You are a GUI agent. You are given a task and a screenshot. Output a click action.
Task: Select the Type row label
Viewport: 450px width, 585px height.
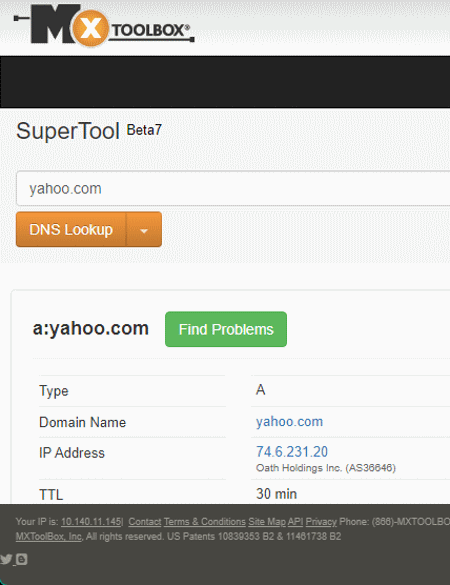coord(54,391)
